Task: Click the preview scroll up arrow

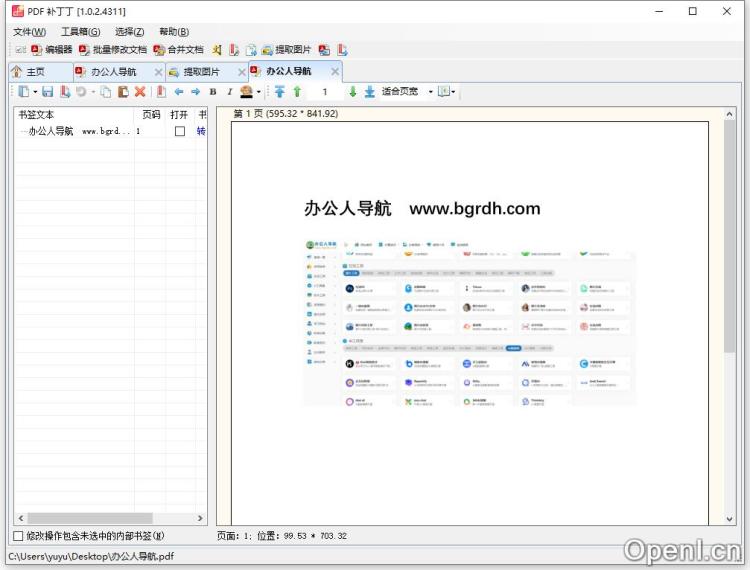Action: [729, 114]
